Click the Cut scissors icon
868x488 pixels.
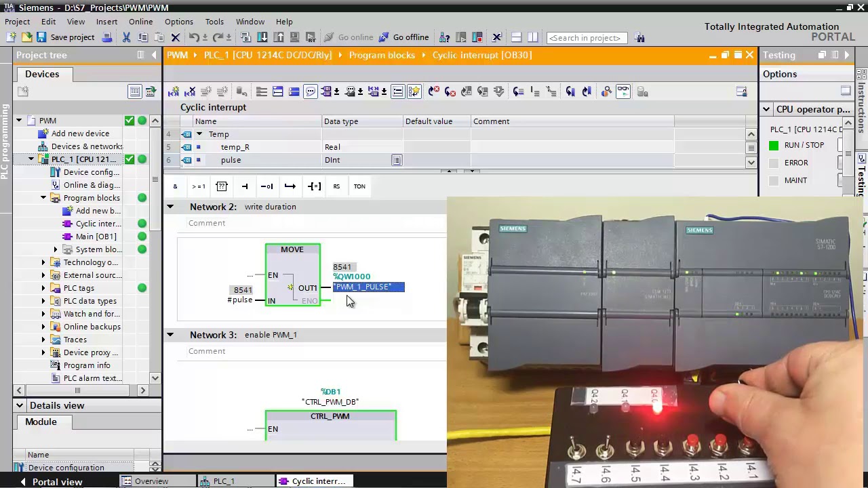126,37
